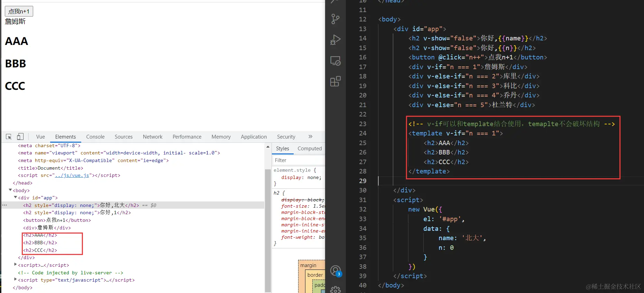Click the live-server injected comment row
The image size is (644, 293).
pyautogui.click(x=70, y=273)
